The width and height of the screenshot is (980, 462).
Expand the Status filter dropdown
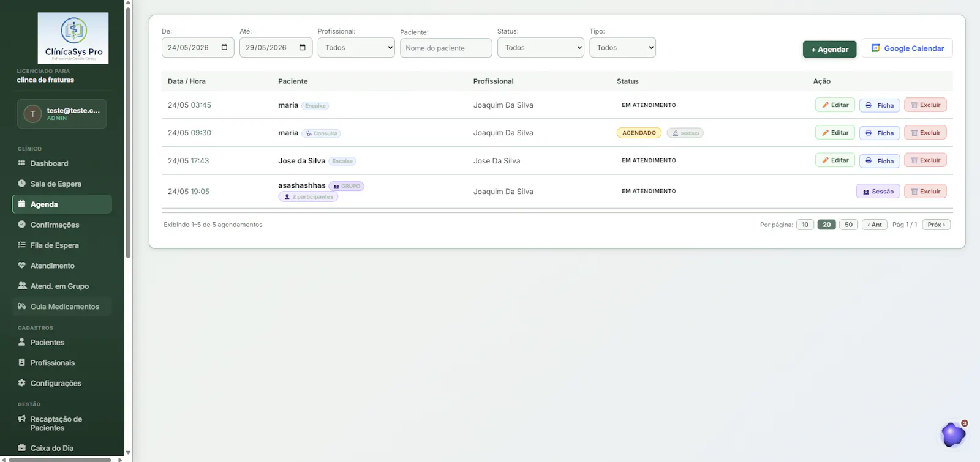point(541,48)
